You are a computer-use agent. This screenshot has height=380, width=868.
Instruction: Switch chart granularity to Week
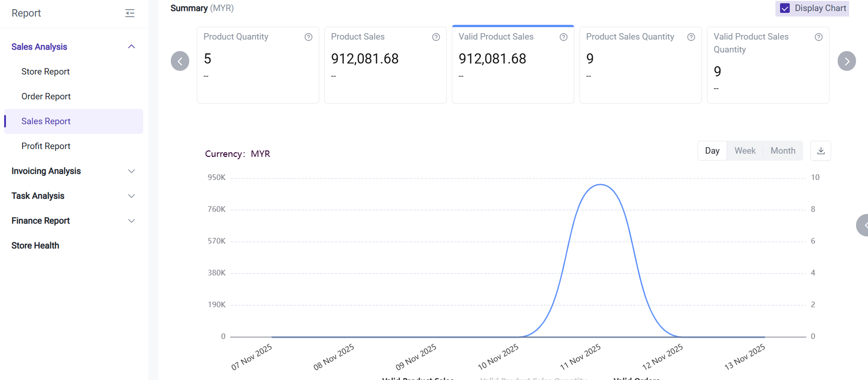click(745, 151)
